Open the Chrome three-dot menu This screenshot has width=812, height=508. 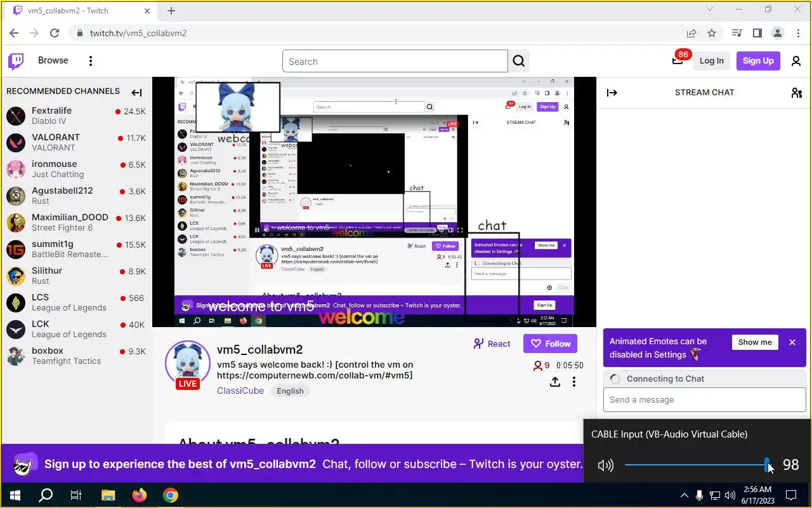[798, 33]
